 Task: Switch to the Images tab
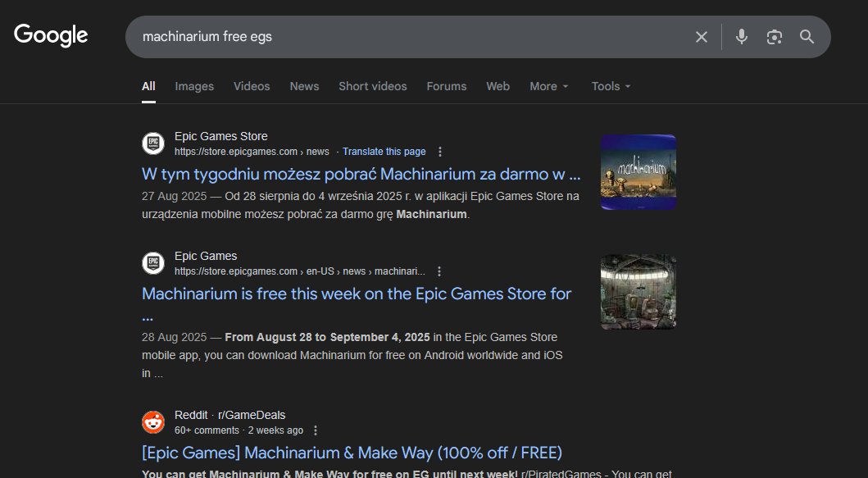click(x=194, y=86)
